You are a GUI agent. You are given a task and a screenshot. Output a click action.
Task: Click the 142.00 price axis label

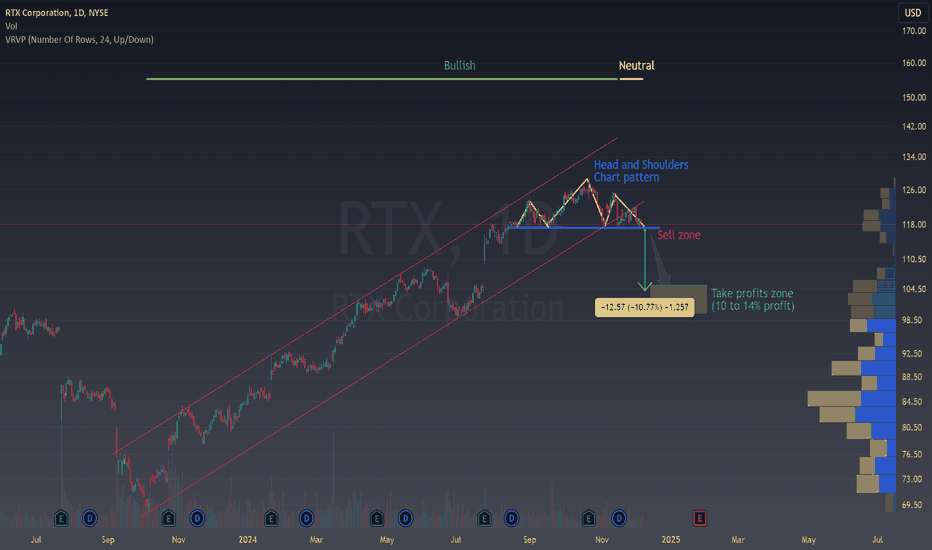click(914, 126)
